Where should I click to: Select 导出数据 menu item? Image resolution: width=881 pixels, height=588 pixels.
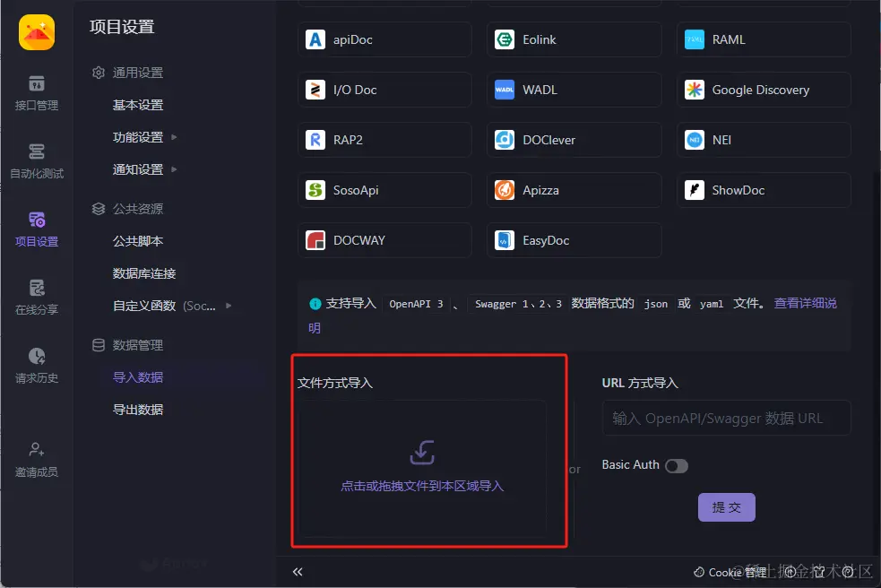click(138, 410)
